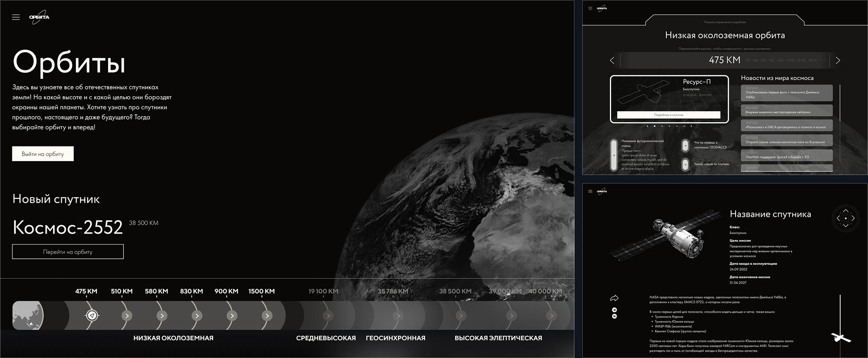This screenshot has width=868, height=358.
Task: Click left arrow on the navigation joystick
Action: click(838, 218)
